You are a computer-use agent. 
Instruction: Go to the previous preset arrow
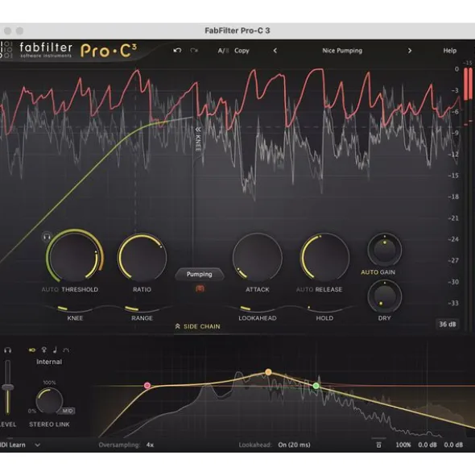click(x=275, y=51)
